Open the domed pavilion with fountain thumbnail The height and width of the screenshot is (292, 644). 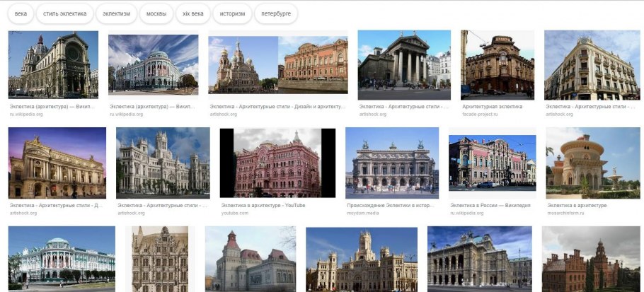(x=583, y=163)
